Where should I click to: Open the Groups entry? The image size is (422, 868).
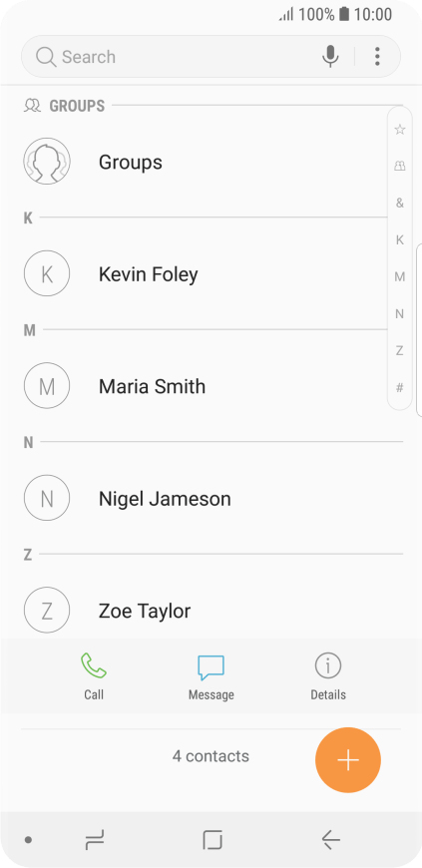coord(211,162)
